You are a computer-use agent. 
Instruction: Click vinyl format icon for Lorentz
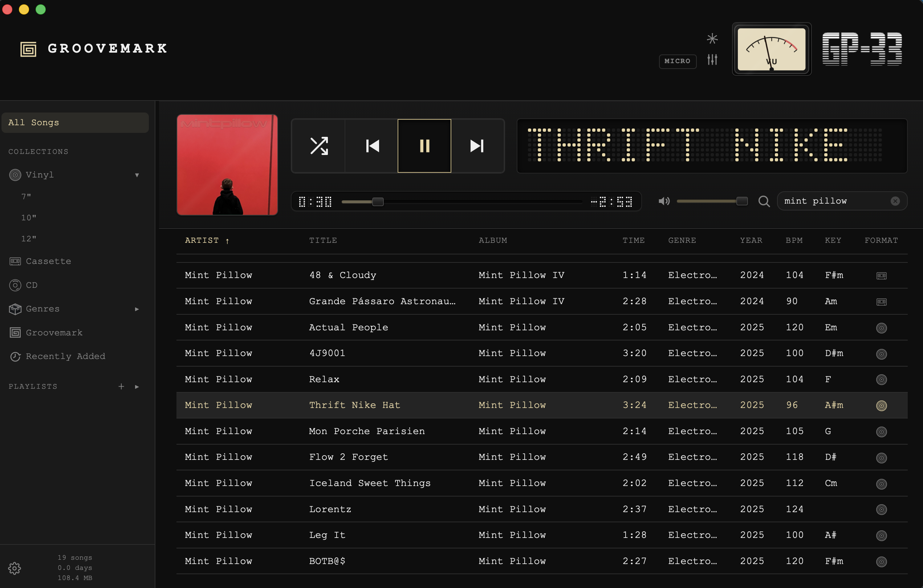click(x=881, y=510)
